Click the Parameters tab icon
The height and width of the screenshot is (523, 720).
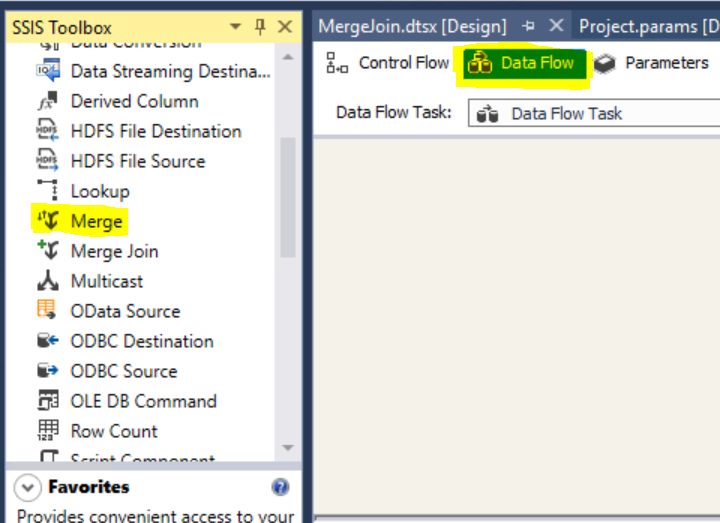(605, 63)
